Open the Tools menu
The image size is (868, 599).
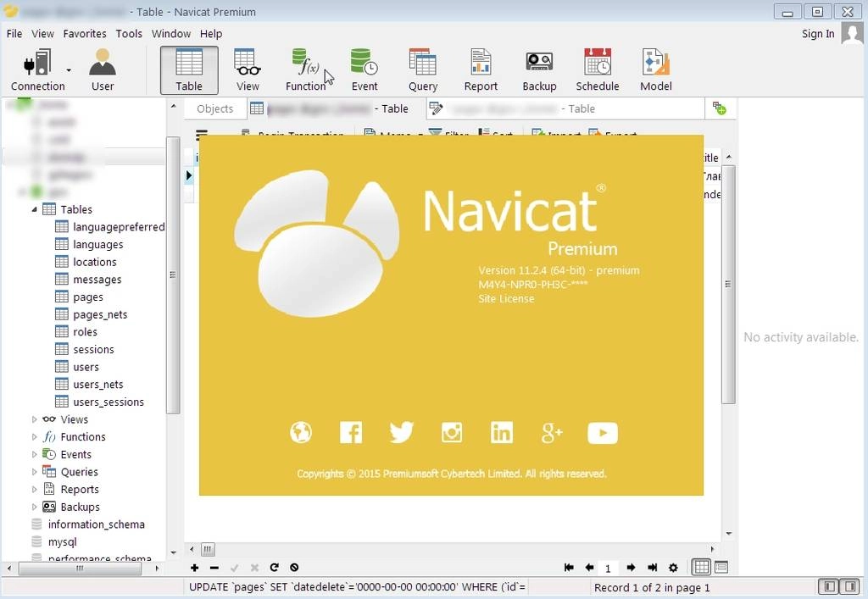click(x=129, y=34)
